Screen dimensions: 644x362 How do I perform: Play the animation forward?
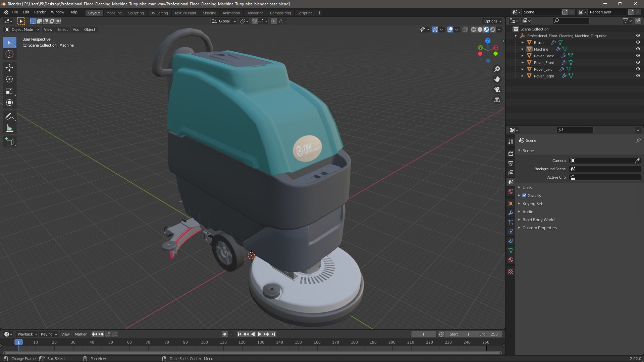tap(260, 334)
